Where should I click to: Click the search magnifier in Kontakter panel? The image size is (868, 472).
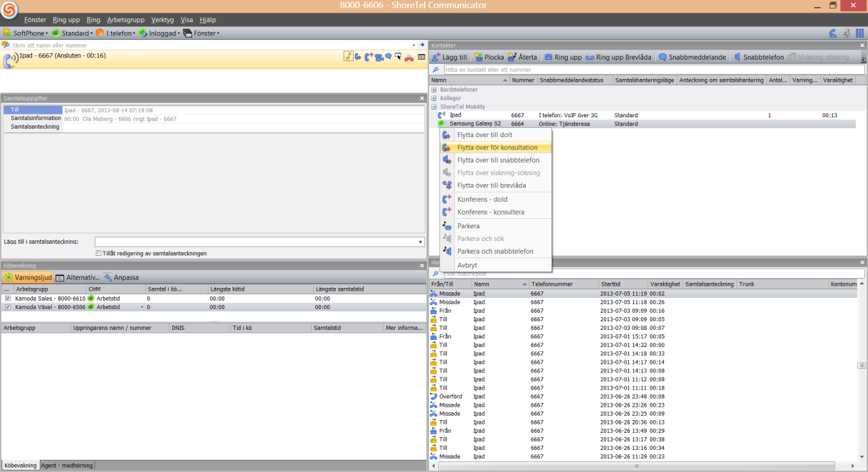(435, 70)
